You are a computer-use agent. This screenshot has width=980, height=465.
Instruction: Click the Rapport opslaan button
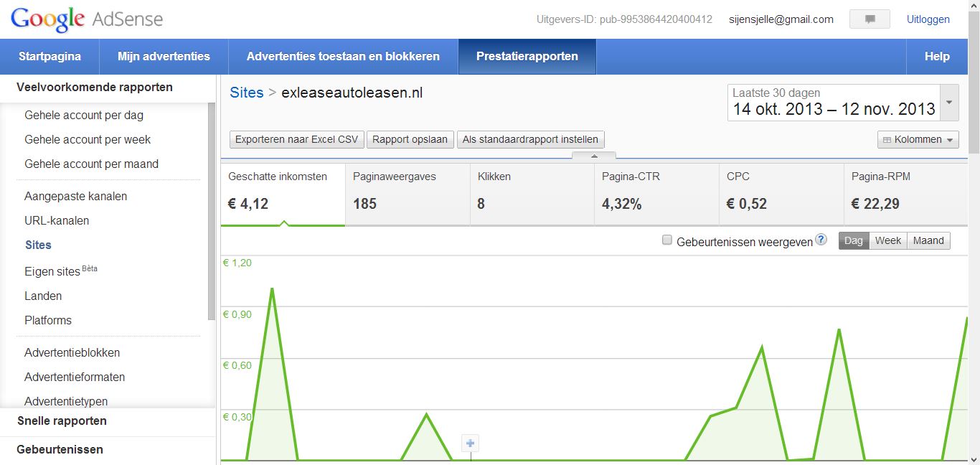click(410, 139)
